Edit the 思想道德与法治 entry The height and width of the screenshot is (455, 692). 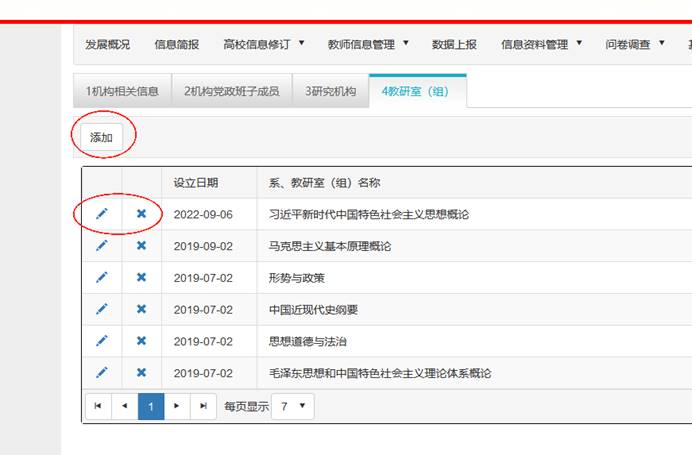coord(101,341)
